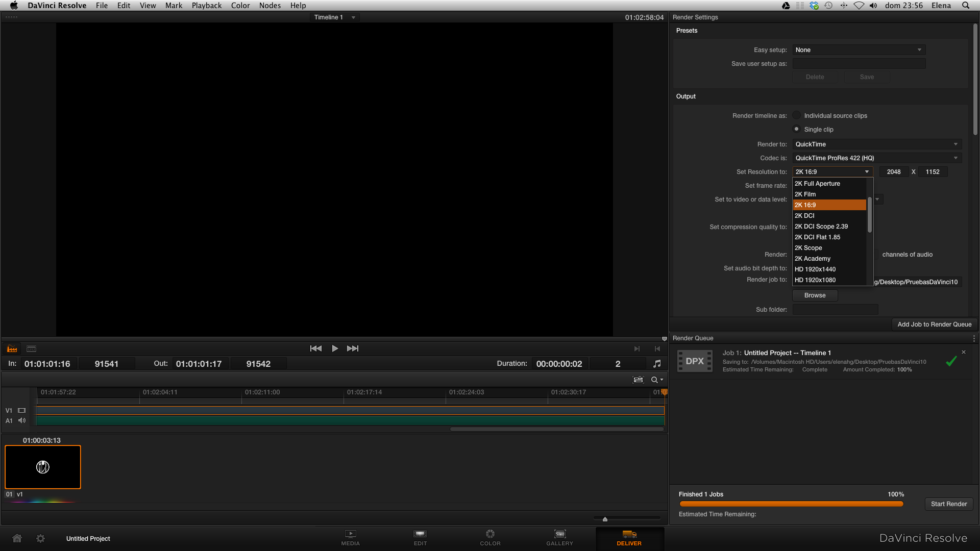Select the DELIVER page
980x551 pixels.
click(629, 538)
